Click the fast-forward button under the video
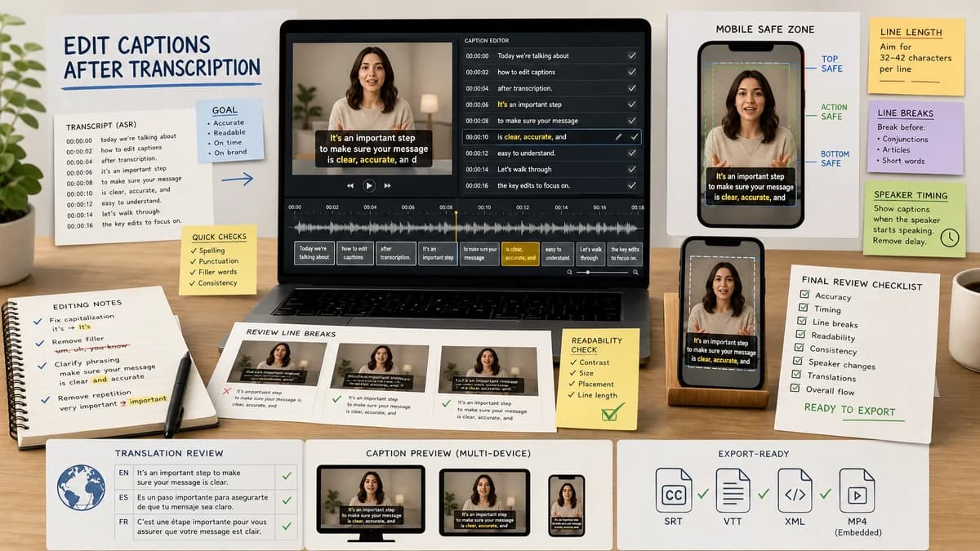980x551 pixels. [x=387, y=186]
